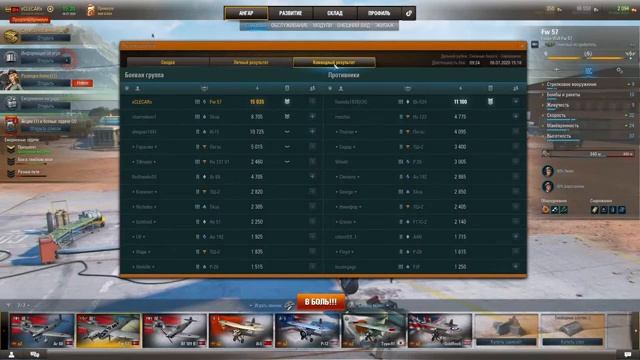Start battle with В БОЙ!!! button

coord(321,302)
